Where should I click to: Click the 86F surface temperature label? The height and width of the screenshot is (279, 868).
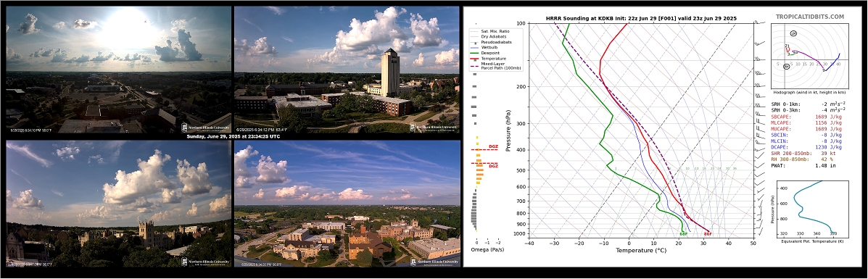click(x=708, y=234)
